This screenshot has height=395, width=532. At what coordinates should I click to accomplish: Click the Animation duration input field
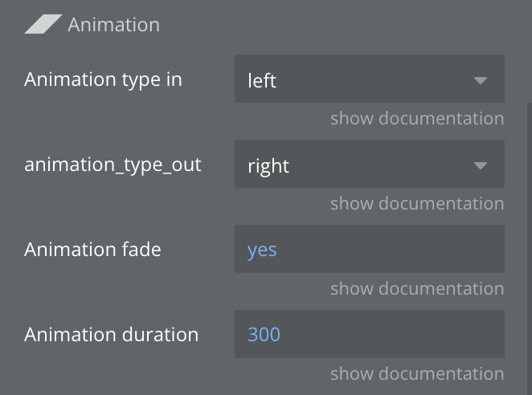369,335
